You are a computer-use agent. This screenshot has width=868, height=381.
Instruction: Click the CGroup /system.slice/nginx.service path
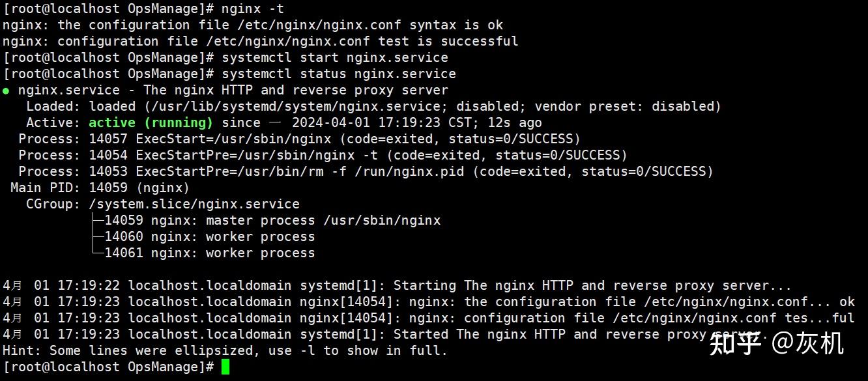pyautogui.click(x=194, y=204)
